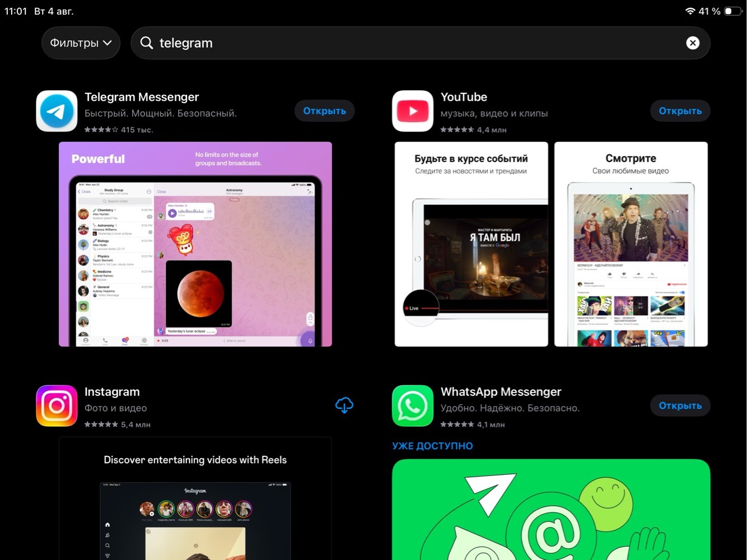Open YouTube with Открыть button
Viewport: 747px width, 560px height.
tap(680, 111)
